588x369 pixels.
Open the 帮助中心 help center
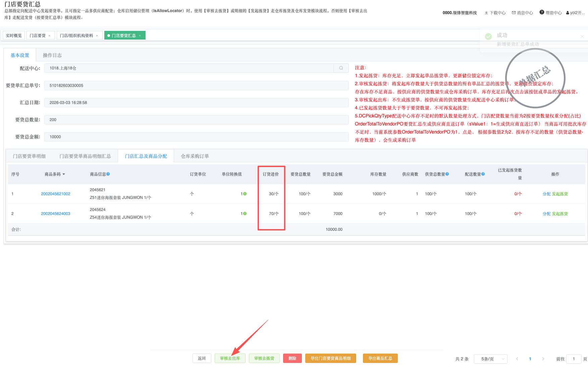click(550, 13)
